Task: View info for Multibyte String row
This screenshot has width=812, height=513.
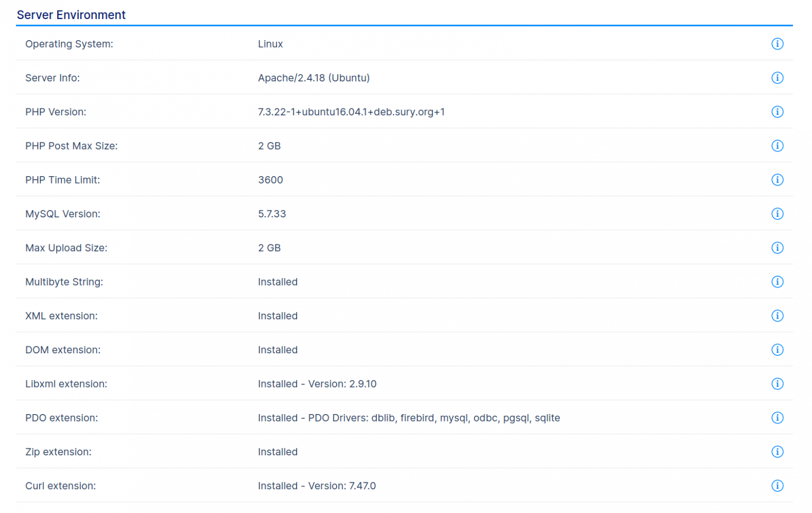Action: (x=778, y=282)
